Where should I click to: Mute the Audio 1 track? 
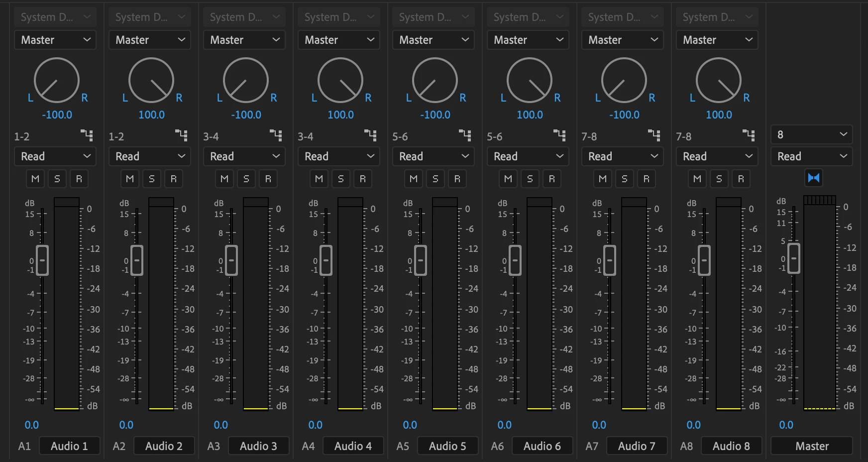[35, 179]
